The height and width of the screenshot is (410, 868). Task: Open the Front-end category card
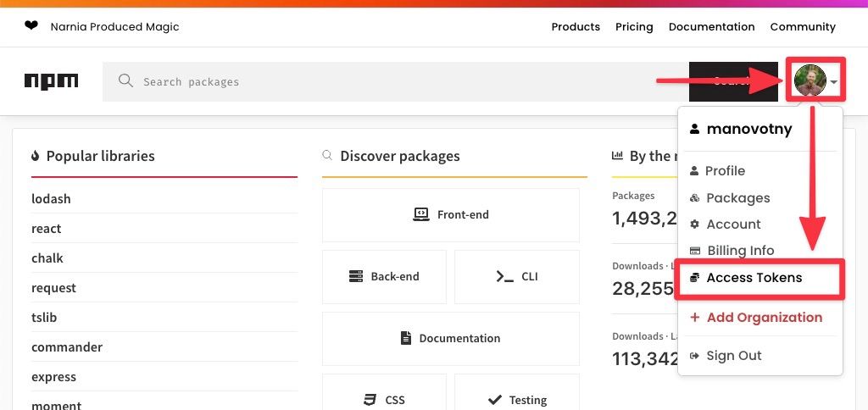(451, 214)
